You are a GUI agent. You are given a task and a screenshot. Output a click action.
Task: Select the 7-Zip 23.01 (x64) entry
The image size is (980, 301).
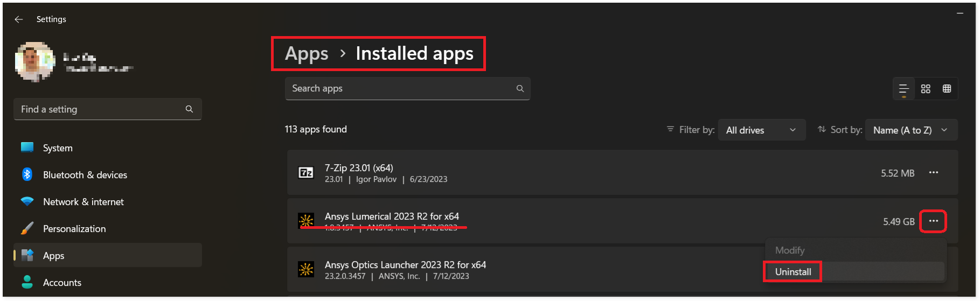click(x=622, y=173)
